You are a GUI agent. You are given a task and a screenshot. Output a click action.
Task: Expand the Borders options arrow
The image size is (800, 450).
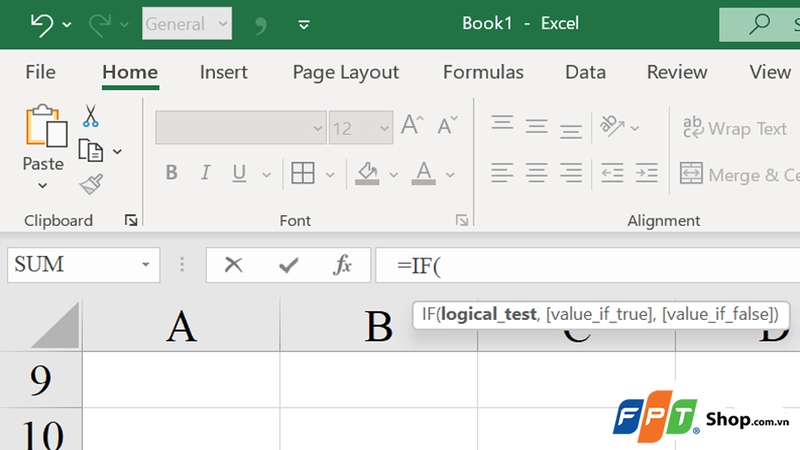point(330,175)
